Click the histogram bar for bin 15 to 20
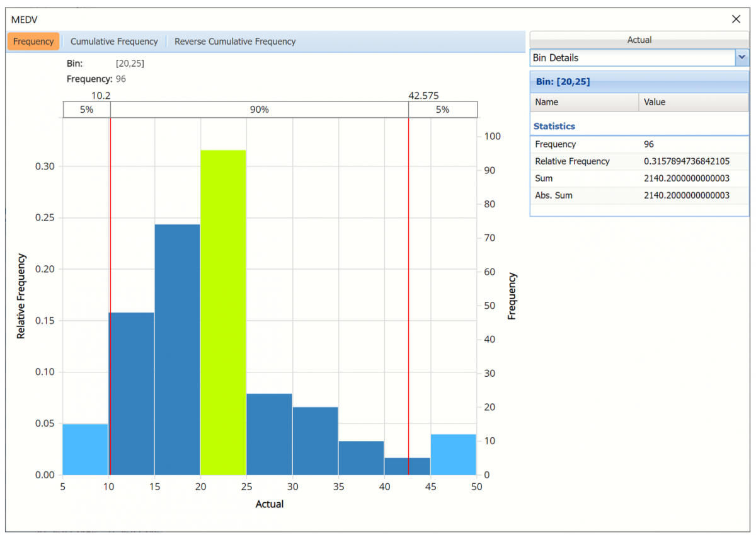Viewport: 756px width, 535px height. (x=177, y=350)
